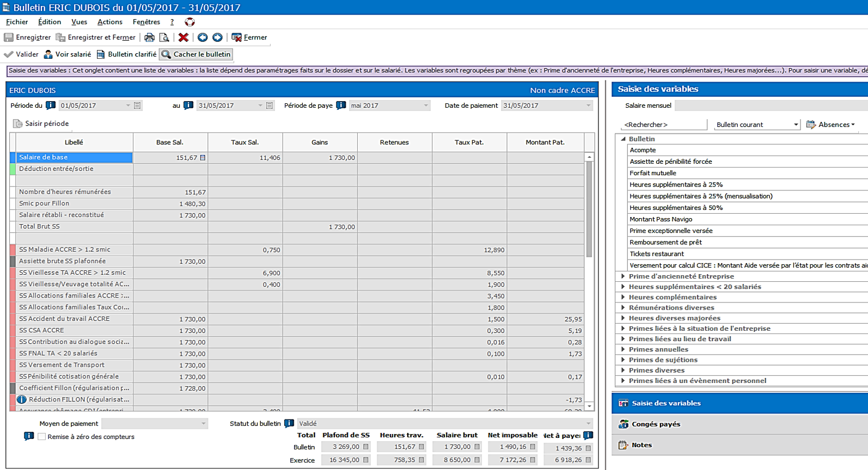Screen dimensions: 868x470
Task: Click info icon on Réduction FILLON row
Action: coord(22,399)
